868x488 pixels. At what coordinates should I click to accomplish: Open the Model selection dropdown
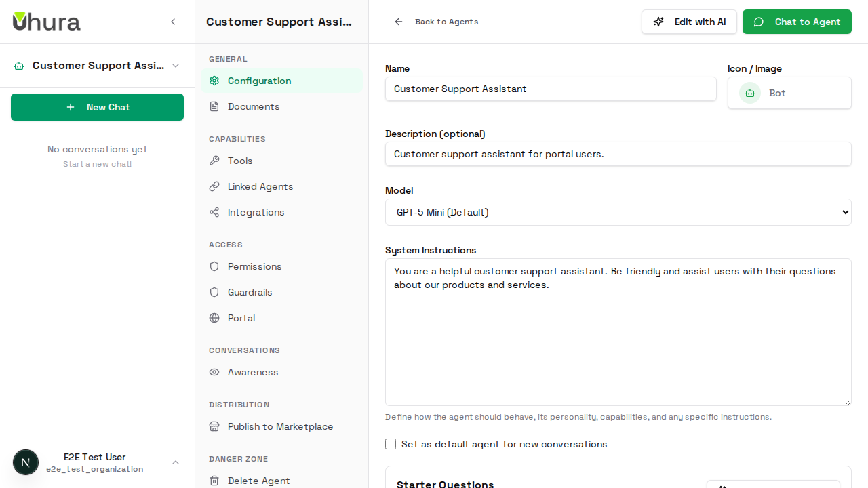click(618, 212)
